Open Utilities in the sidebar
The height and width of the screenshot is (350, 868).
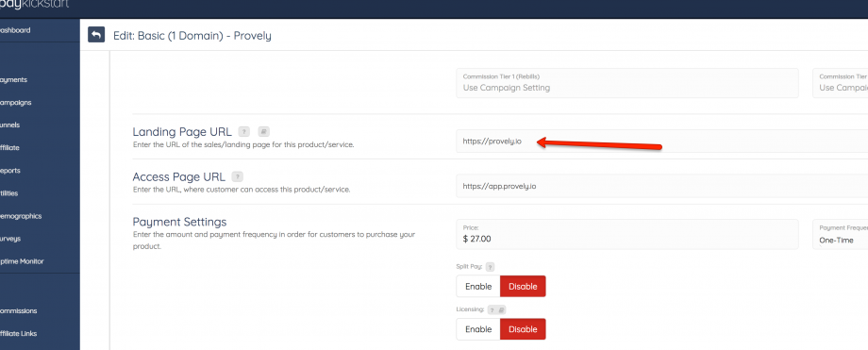tap(8, 193)
